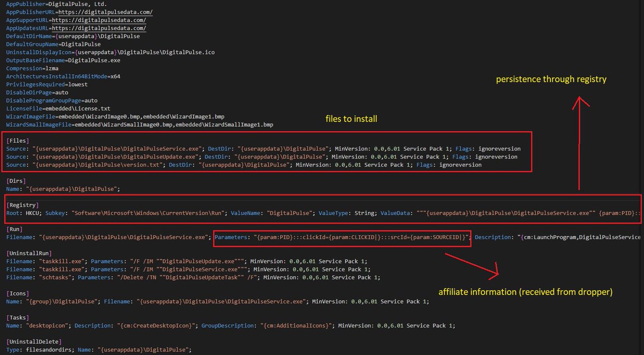
Task: Click ValueName "DigitalPulse" in Registry line
Action: tap(289, 213)
